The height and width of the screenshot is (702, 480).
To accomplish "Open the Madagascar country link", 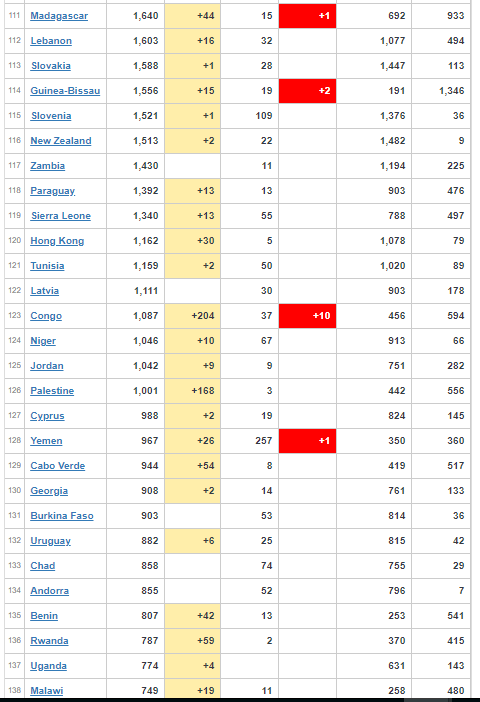I will click(59, 16).
